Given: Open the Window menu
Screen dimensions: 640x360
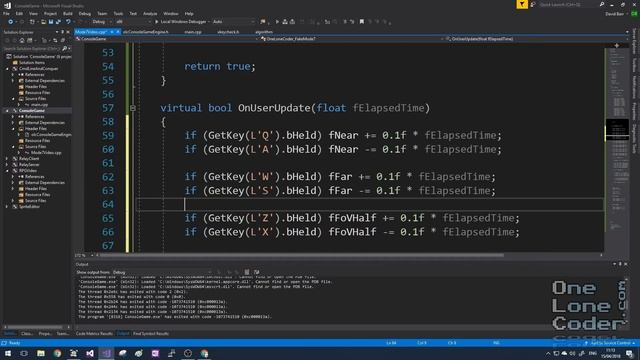Looking at the screenshot, I should click(x=171, y=13).
